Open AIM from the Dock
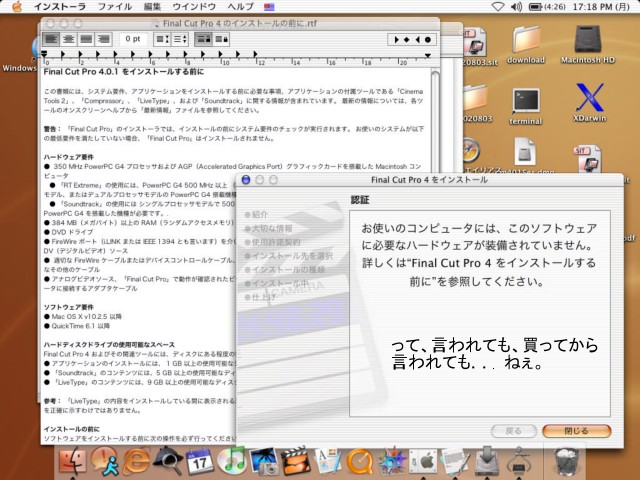This screenshot has height=480, width=640. tap(104, 460)
